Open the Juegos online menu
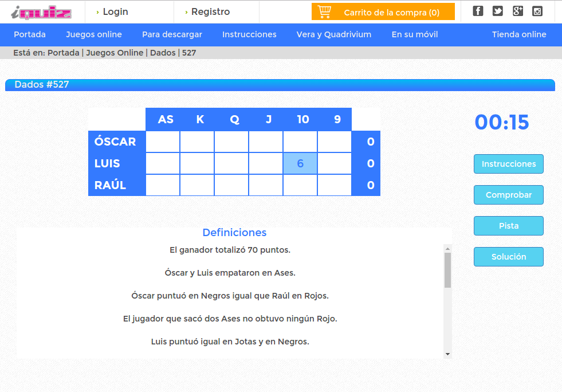This screenshot has width=562, height=392. (94, 34)
